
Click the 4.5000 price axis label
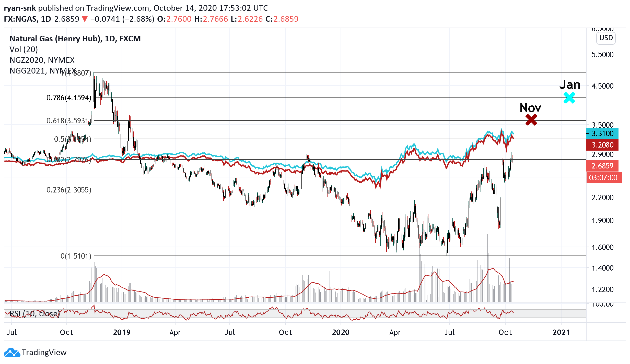pos(603,86)
